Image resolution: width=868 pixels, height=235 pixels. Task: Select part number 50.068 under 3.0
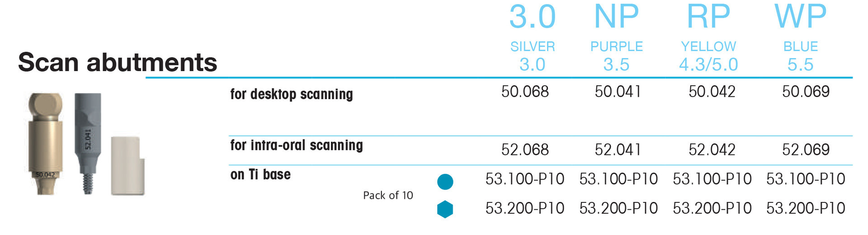coord(525,91)
